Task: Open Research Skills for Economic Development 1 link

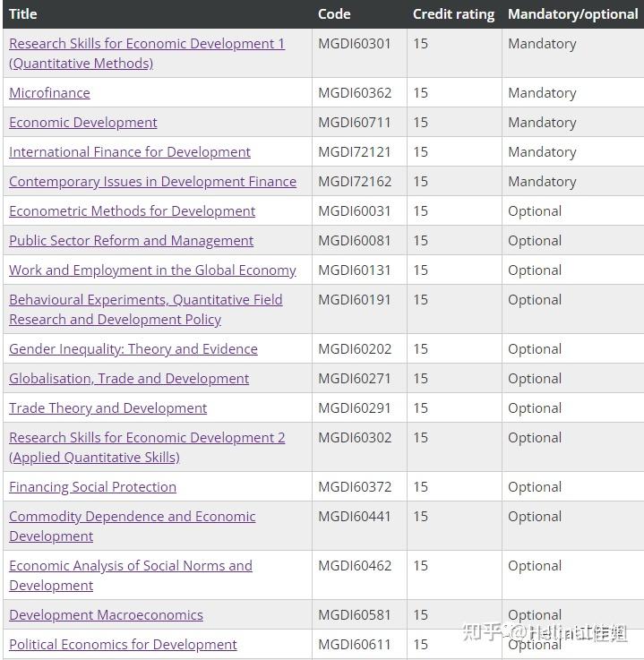Action: click(x=147, y=44)
